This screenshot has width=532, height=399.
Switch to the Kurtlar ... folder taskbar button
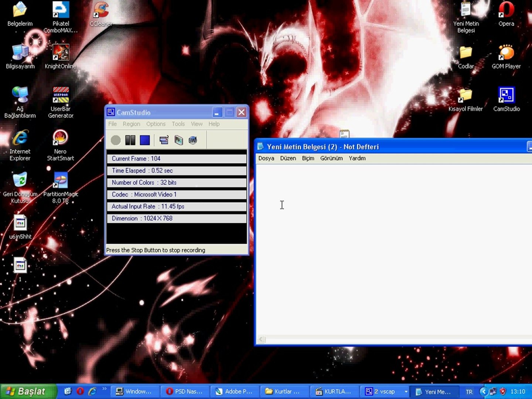285,391
